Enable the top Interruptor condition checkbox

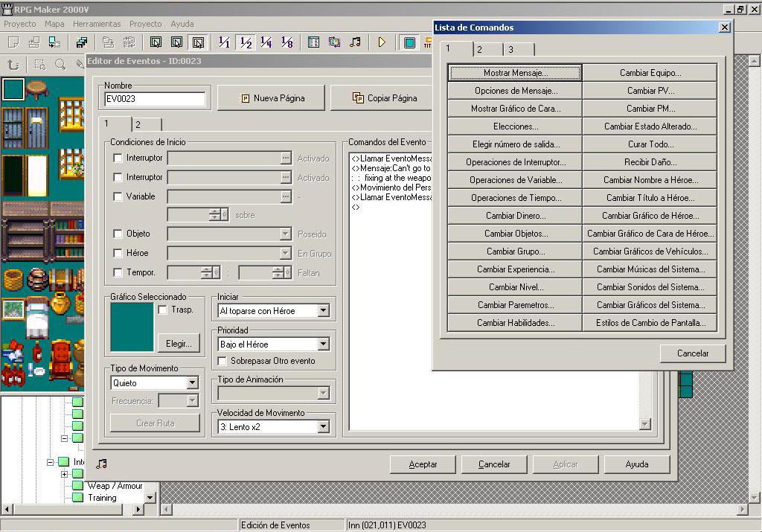118,158
